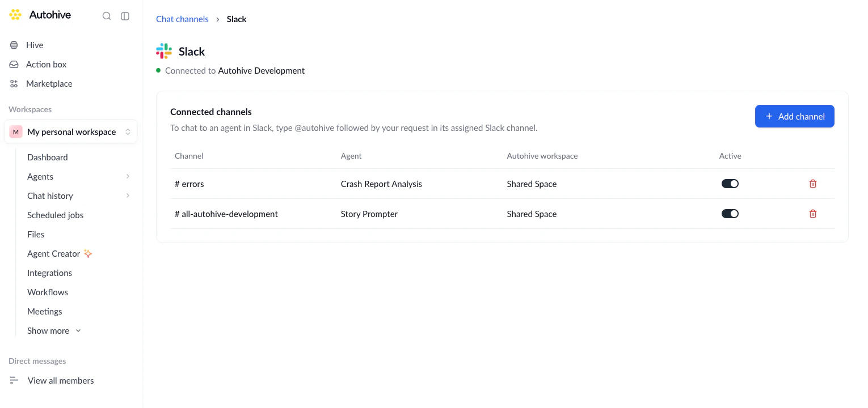Click the green connected status dot
The width and height of the screenshot is (868, 408).
(158, 70)
